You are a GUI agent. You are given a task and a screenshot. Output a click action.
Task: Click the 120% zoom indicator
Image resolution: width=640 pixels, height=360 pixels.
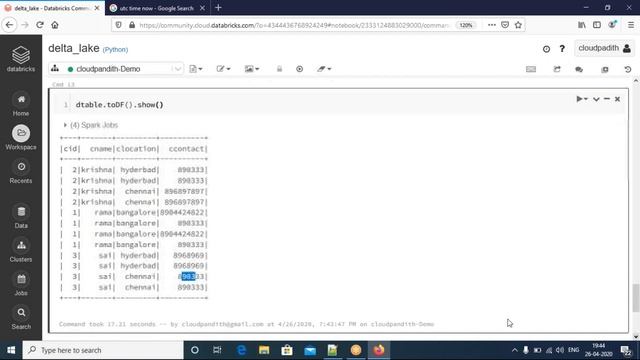466,25
